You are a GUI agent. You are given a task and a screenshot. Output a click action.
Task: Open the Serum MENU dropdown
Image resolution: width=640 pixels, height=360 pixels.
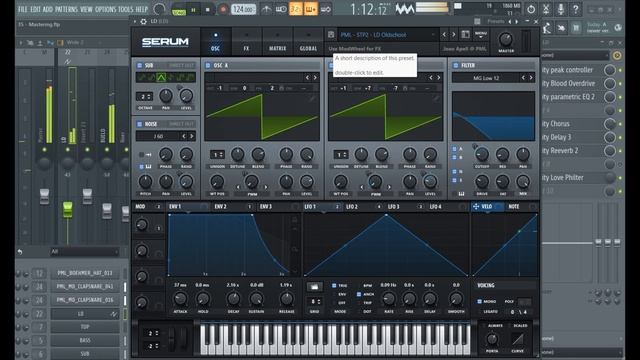(481, 35)
